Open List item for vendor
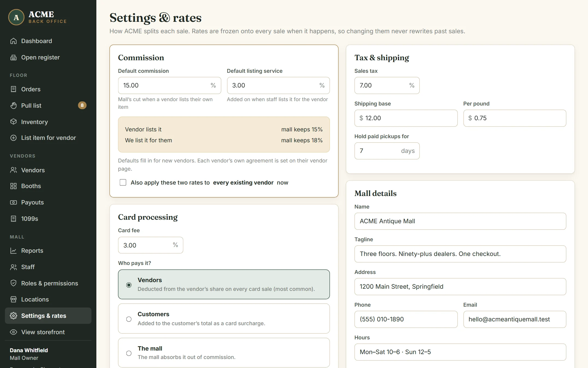This screenshot has height=368, width=588. point(48,138)
